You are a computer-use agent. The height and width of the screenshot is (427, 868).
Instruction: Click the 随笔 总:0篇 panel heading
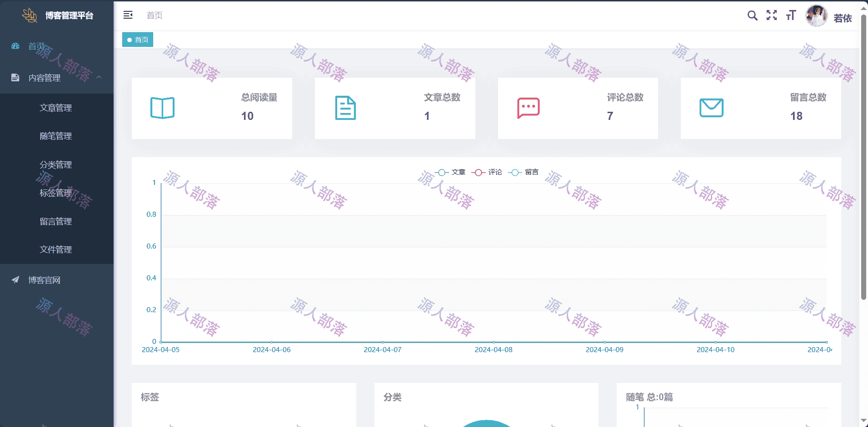click(x=649, y=397)
